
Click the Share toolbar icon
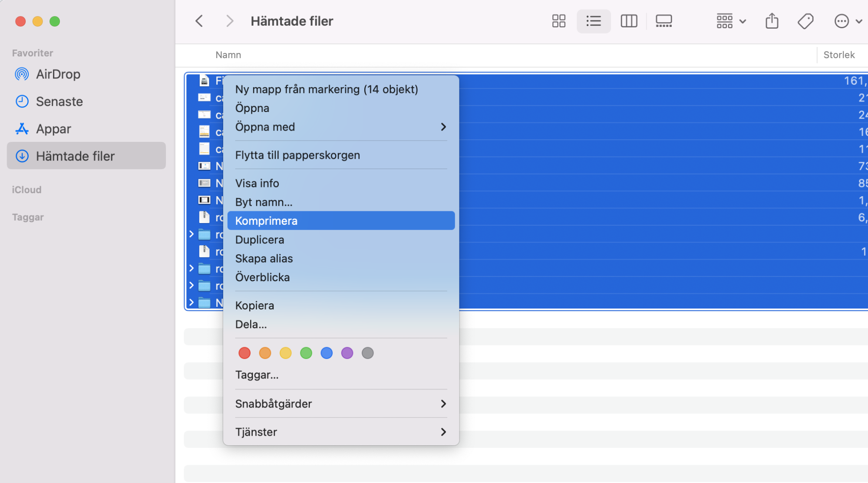772,21
